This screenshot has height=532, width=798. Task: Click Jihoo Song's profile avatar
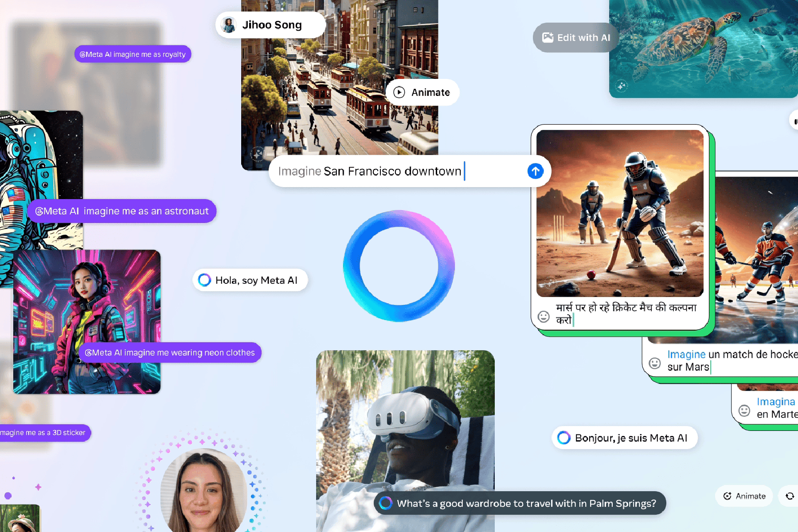tap(229, 25)
